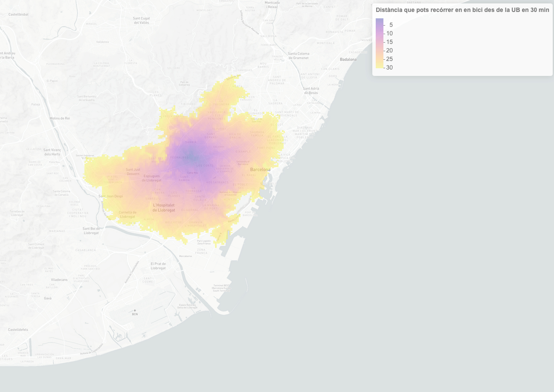Click the Badalona label on the map
This screenshot has width=554, height=392.
point(348,59)
